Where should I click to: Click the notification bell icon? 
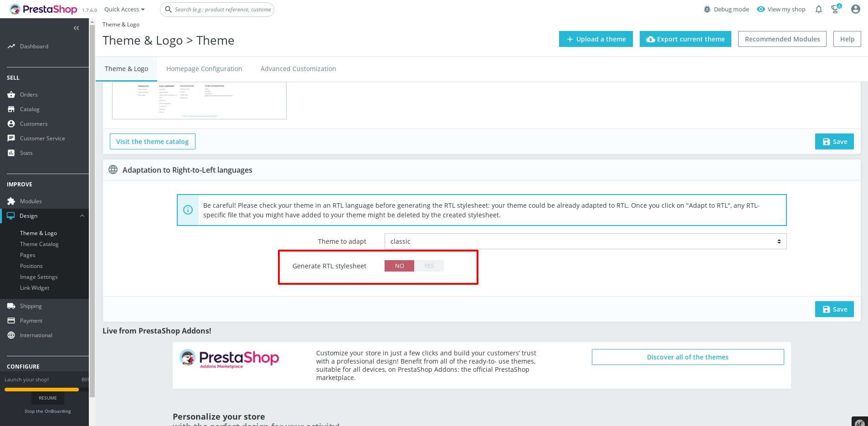click(x=818, y=9)
